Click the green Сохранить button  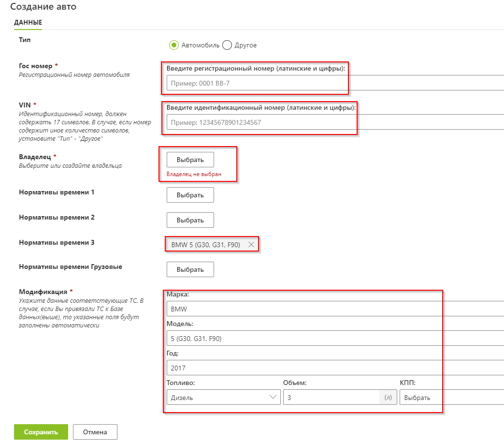(41, 432)
